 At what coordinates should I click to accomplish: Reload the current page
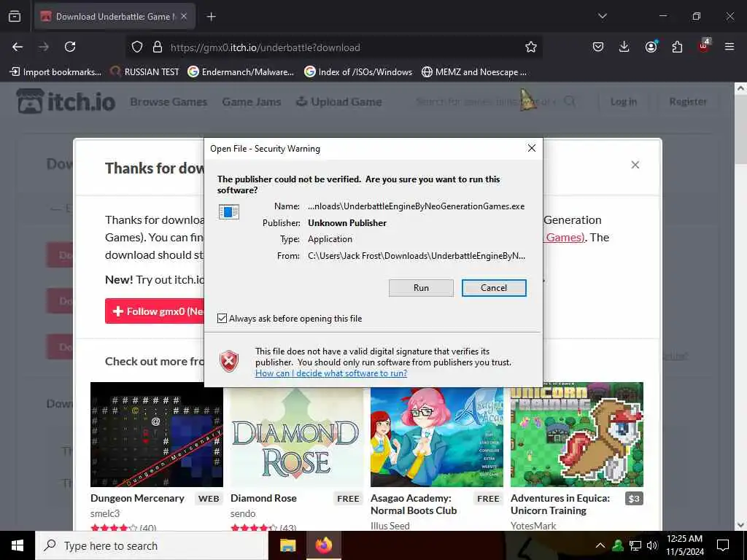[70, 47]
